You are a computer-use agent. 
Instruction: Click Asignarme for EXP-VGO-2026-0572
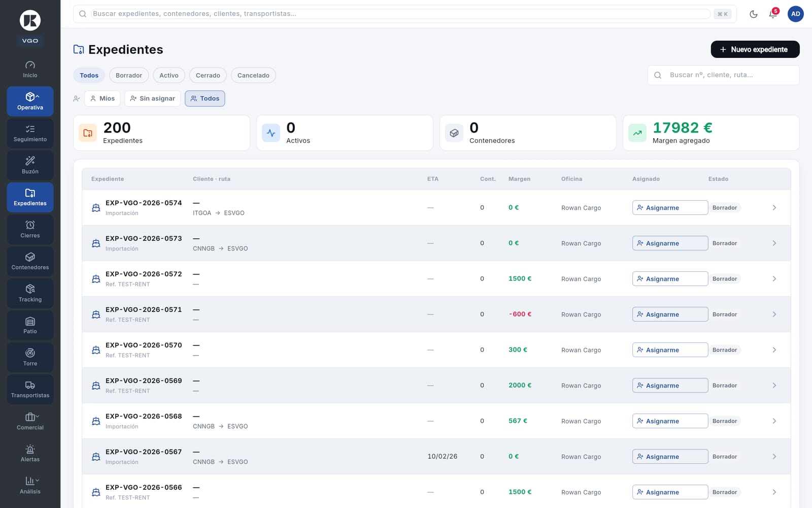tap(670, 279)
